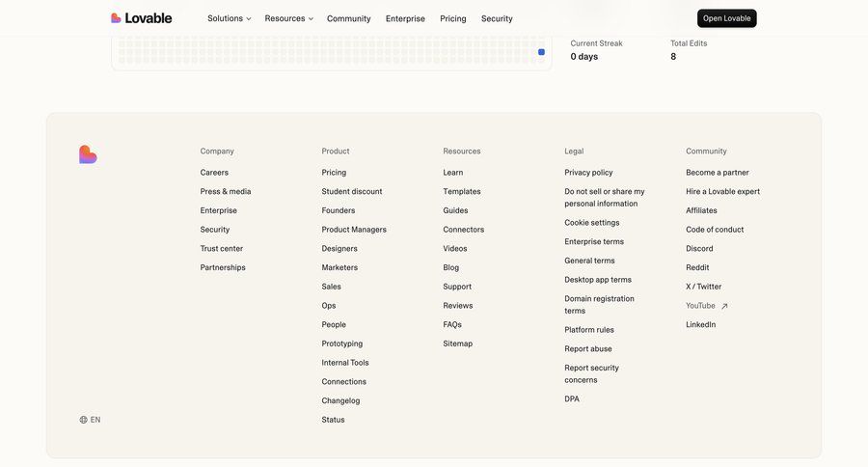Viewport: 868px width, 467px height.
Task: Read the Blog link
Action: click(x=450, y=267)
